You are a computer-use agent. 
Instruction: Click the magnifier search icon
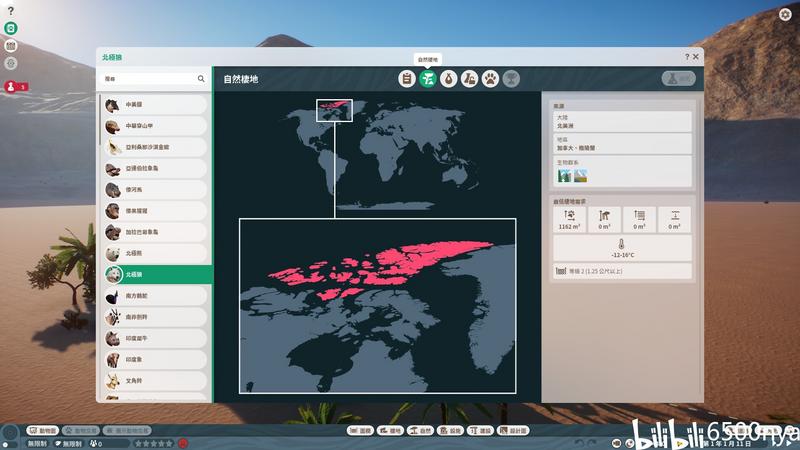click(201, 79)
